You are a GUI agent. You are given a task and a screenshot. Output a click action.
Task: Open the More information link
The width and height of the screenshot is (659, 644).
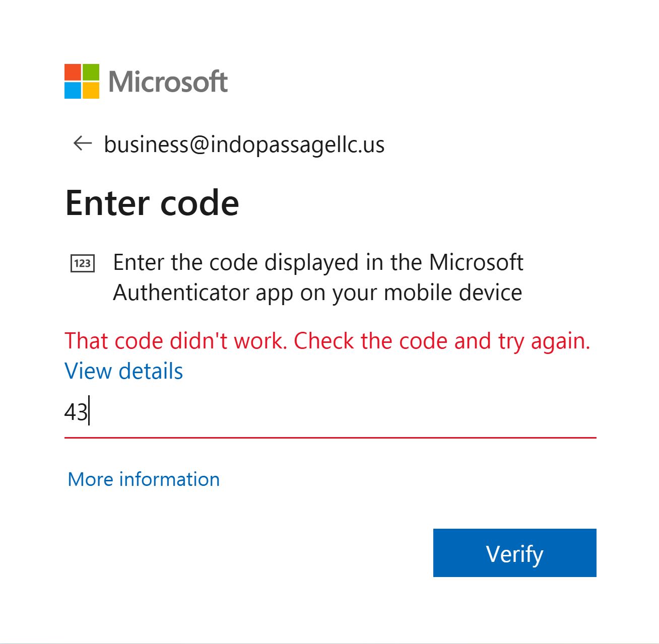point(144,479)
